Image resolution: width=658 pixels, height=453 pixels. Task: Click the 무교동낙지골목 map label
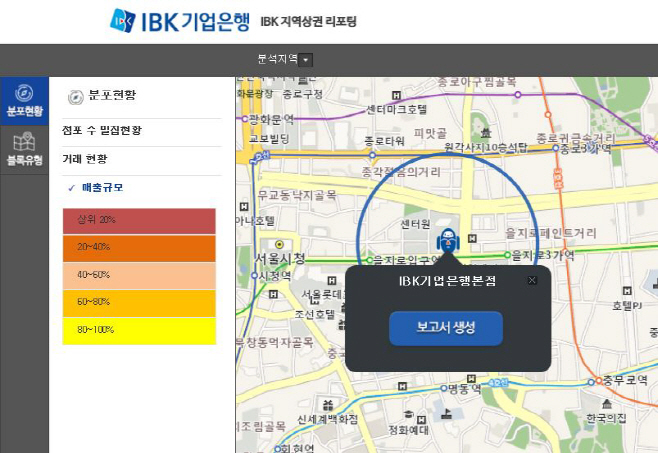[x=297, y=195]
